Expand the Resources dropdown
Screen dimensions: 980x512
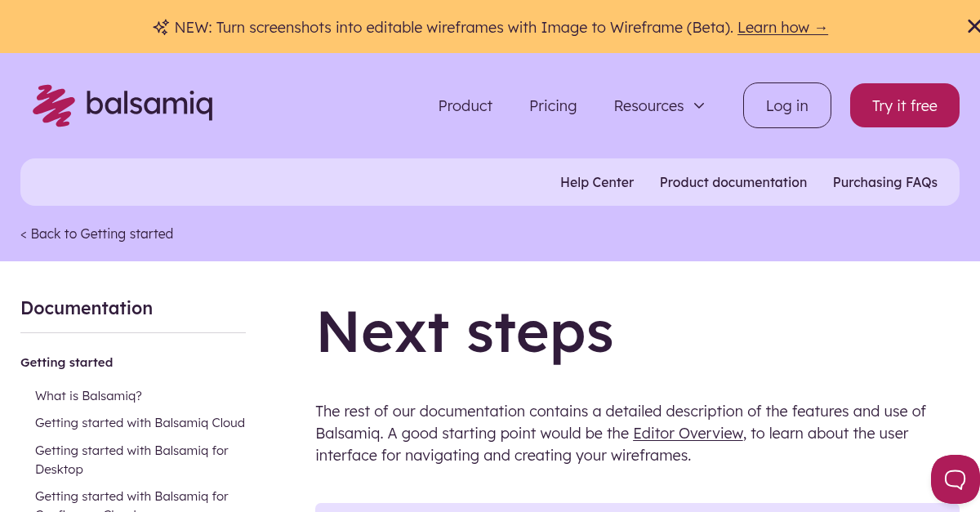tap(659, 105)
